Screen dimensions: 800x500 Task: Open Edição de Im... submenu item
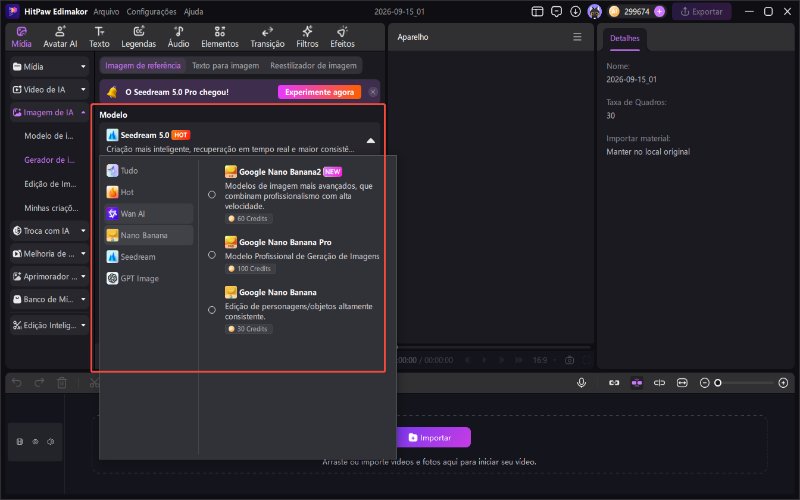51,184
